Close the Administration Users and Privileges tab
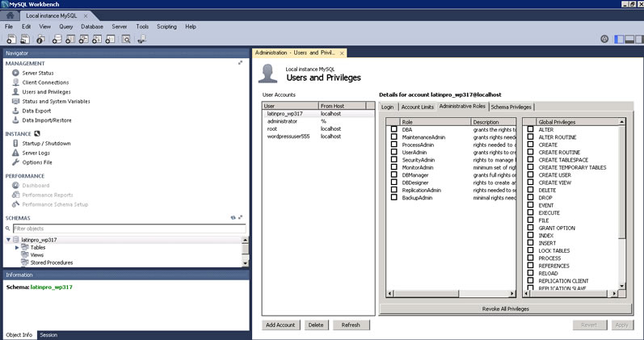 pyautogui.click(x=342, y=53)
